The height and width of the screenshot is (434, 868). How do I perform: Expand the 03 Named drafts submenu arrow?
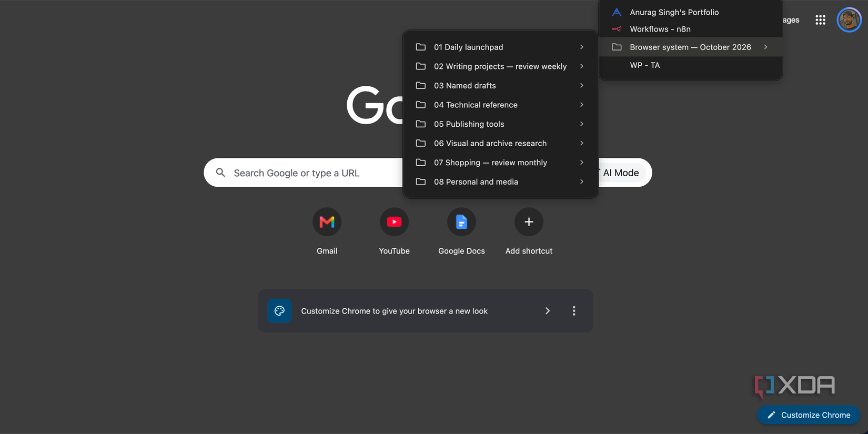[582, 85]
